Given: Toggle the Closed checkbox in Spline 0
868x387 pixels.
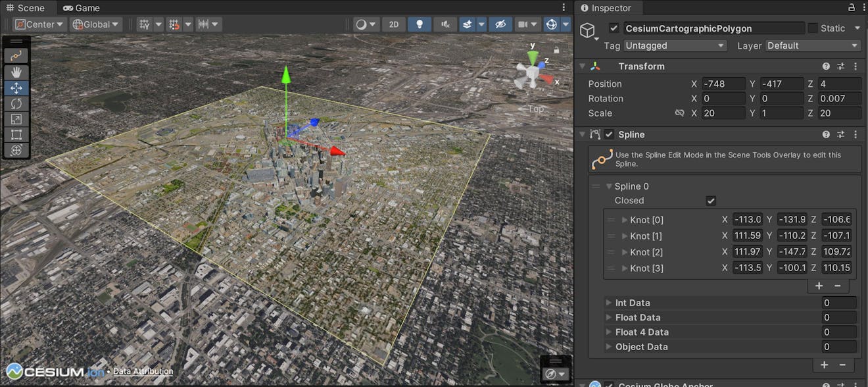Looking at the screenshot, I should click(711, 201).
